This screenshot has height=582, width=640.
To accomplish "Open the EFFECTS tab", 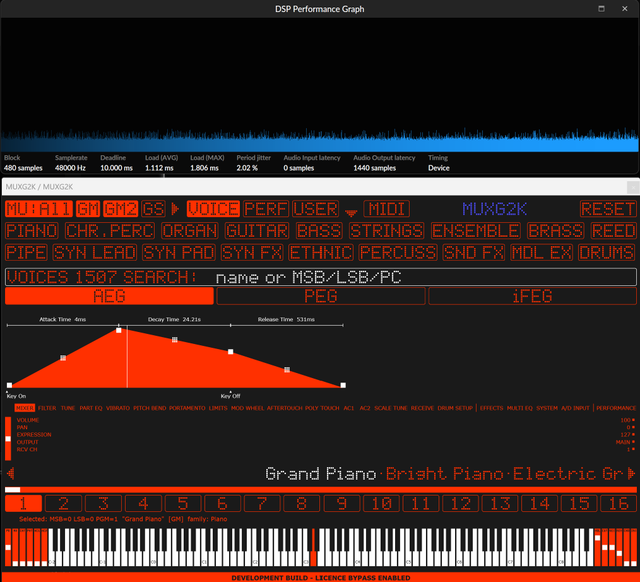I will (491, 408).
